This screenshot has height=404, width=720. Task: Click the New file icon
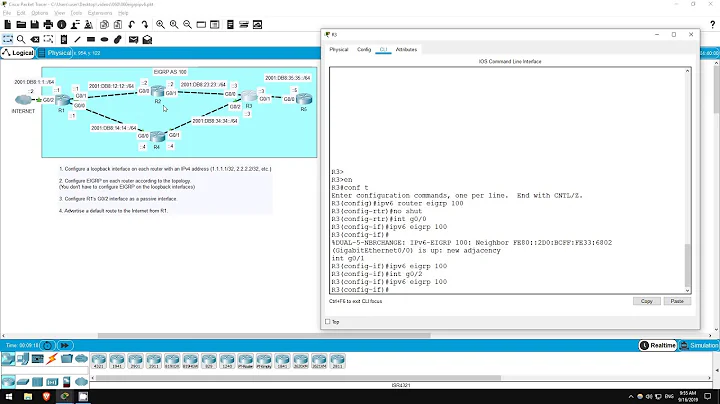tap(7, 24)
